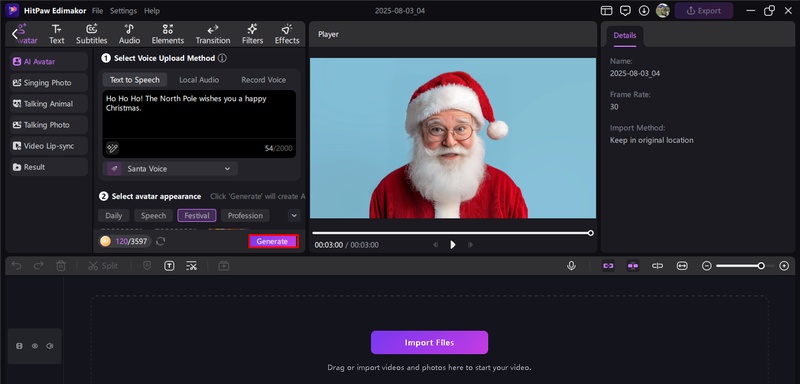The height and width of the screenshot is (384, 800).
Task: Select the Profession avatar category
Action: click(x=245, y=216)
